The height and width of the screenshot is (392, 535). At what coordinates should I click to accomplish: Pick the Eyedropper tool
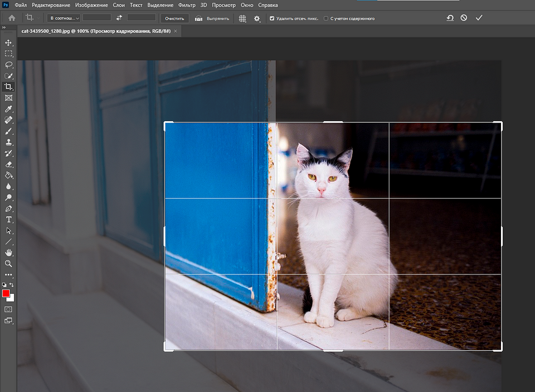(8, 109)
